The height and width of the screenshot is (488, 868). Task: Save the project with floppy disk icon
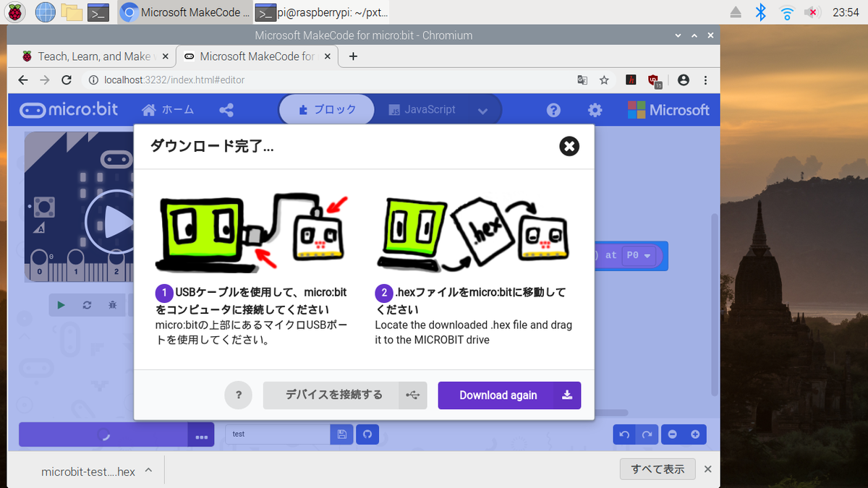342,434
